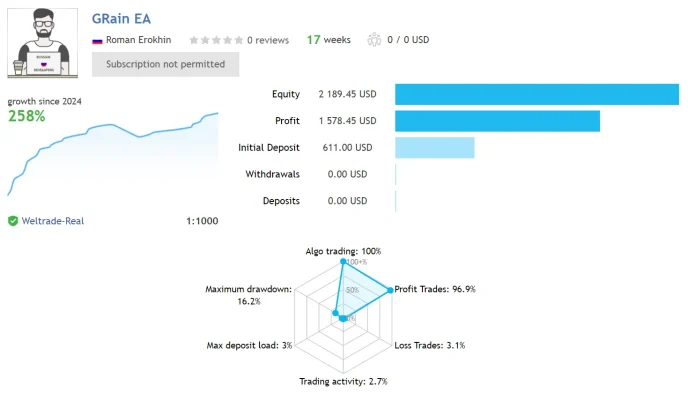688x400 pixels.
Task: Click the Algo trading radar point
Action: click(x=343, y=261)
